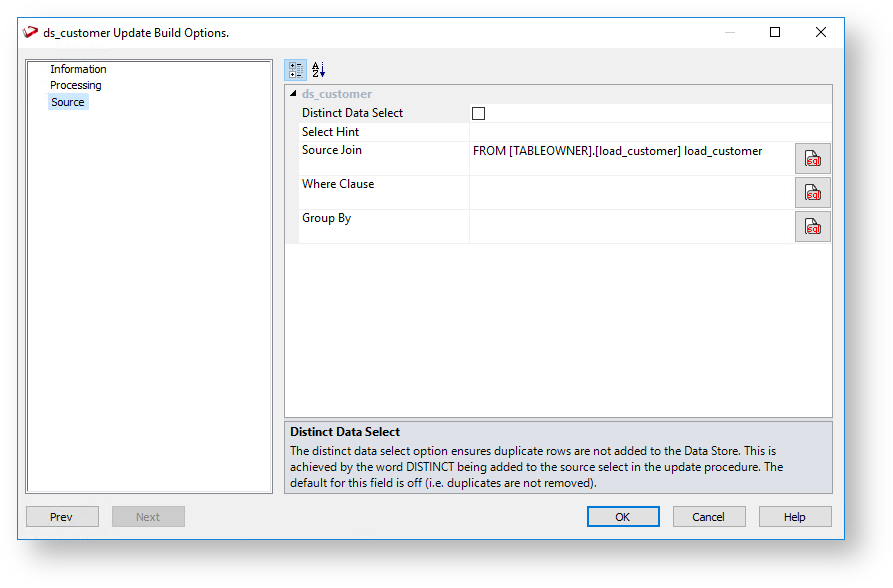
Task: Maximize the Update Build Options dialog
Action: pyautogui.click(x=775, y=32)
